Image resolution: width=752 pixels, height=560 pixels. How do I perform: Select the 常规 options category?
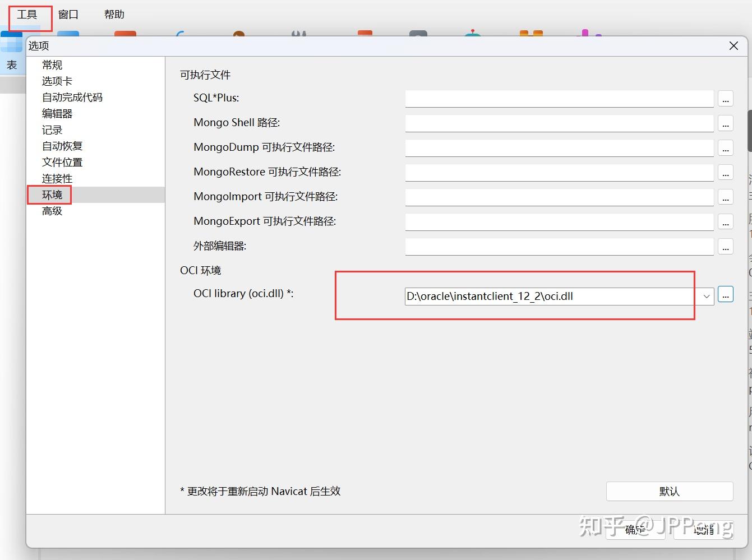click(52, 64)
